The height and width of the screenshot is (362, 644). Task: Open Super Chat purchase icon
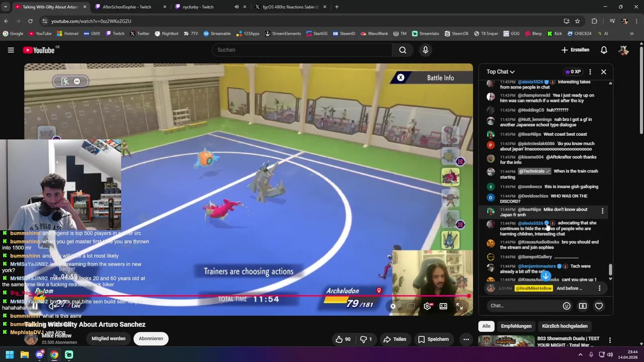pos(583,306)
